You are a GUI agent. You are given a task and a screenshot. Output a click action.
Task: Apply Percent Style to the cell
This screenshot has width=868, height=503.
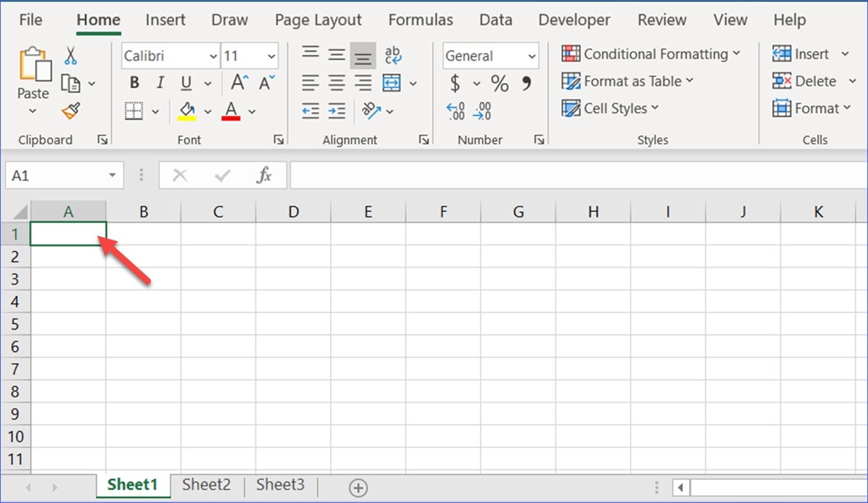[x=500, y=84]
